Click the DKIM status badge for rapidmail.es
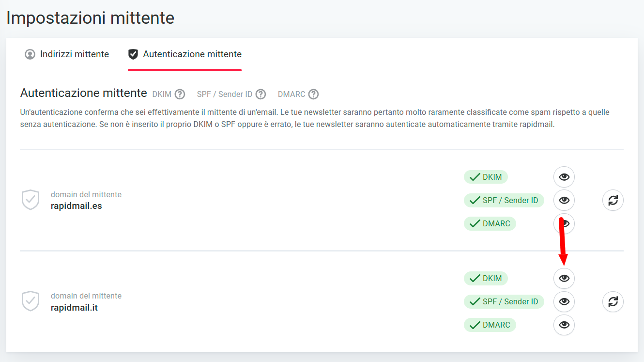 click(486, 177)
